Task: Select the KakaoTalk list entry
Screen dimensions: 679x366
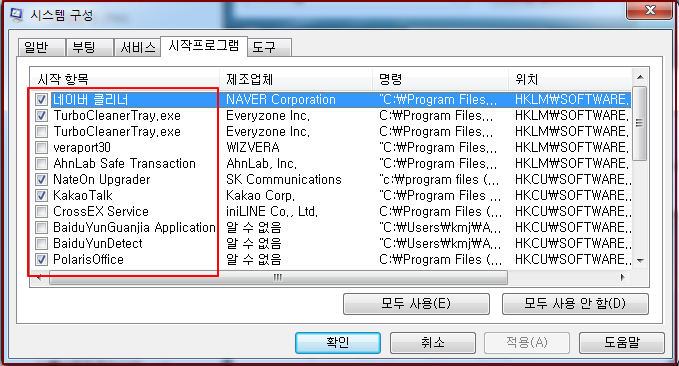Action: [83, 196]
